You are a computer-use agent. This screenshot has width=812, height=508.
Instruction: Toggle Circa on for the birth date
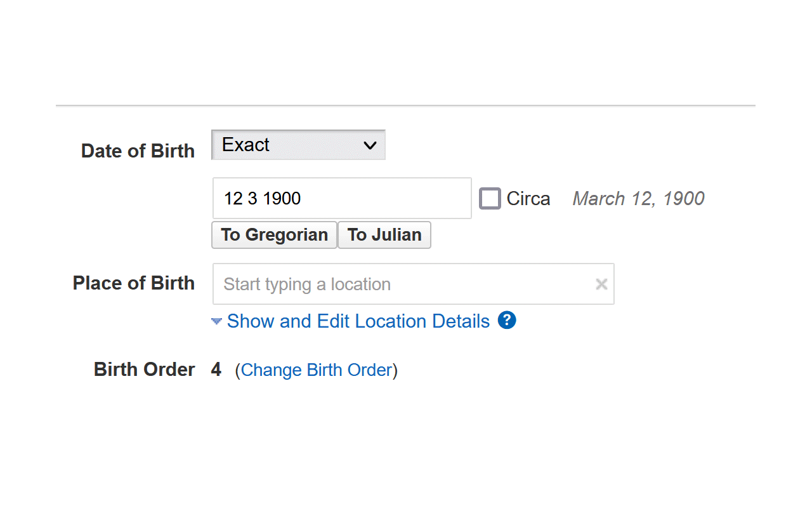[490, 198]
